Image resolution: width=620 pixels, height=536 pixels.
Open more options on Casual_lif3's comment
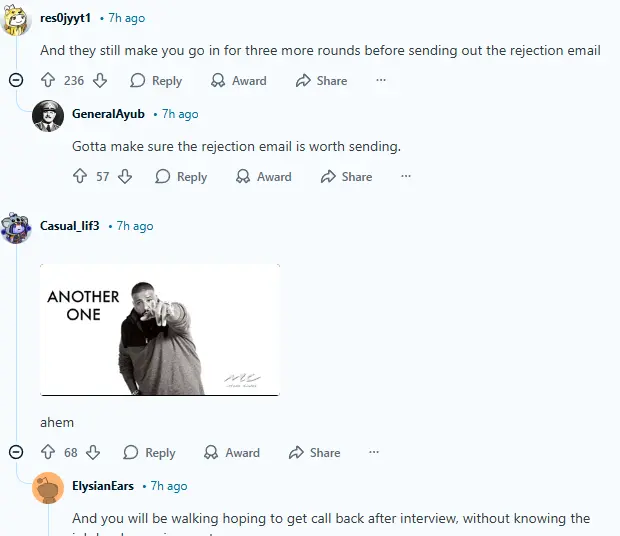[x=374, y=453]
